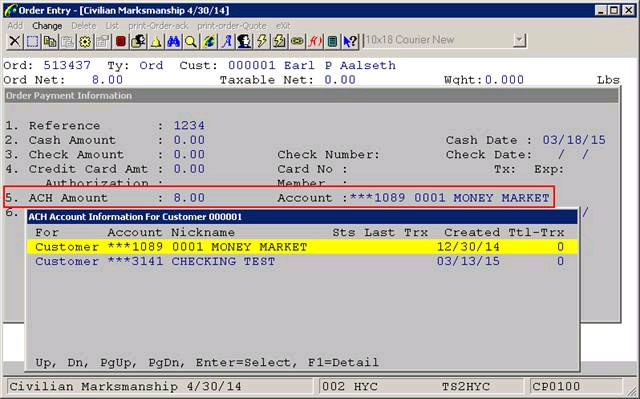Click status bar entry CP0100

[556, 386]
